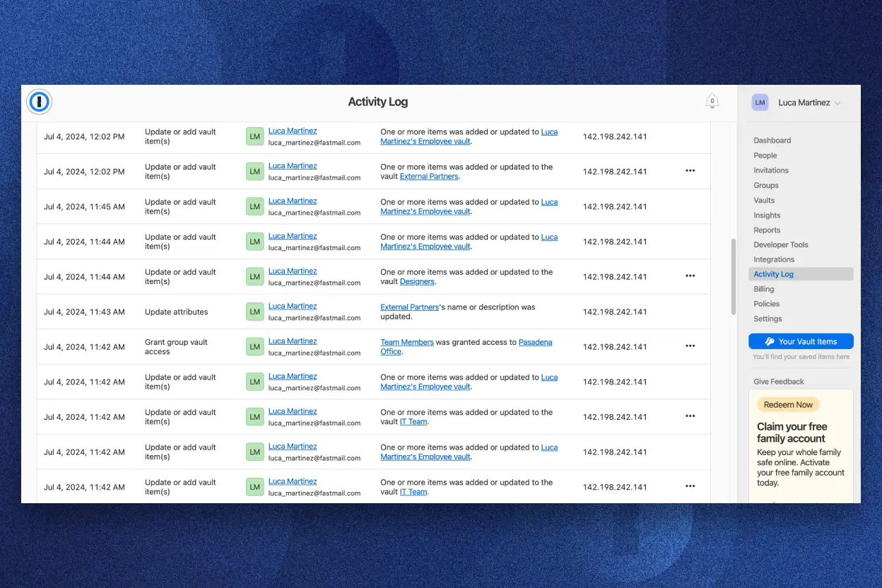Open the ellipsis menu for the Grant group vault access entry
The width and height of the screenshot is (882, 588).
click(690, 346)
